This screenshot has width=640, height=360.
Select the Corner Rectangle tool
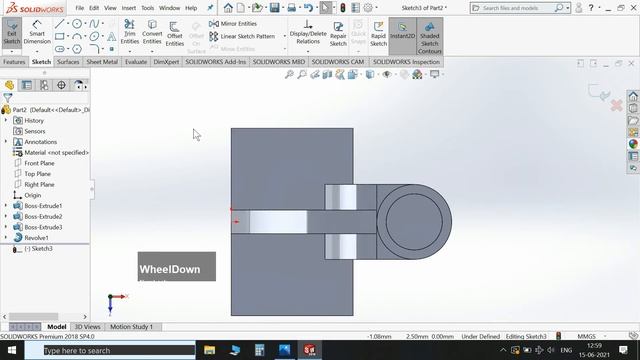pyautogui.click(x=60, y=37)
